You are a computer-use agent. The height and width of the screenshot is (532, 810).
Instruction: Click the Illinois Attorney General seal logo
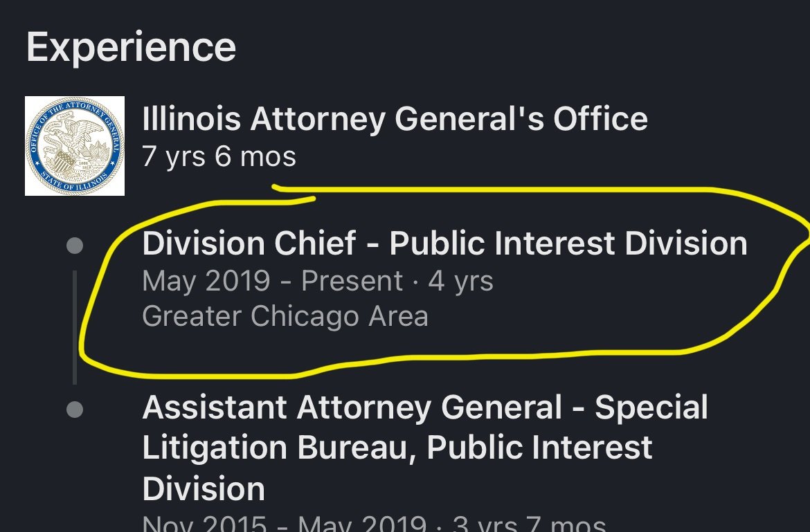point(75,146)
